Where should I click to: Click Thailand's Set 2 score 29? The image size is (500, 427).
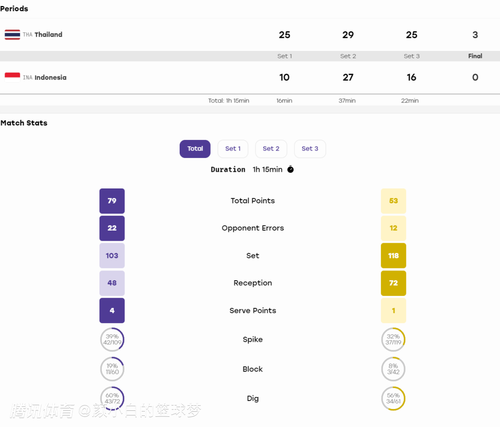[348, 35]
